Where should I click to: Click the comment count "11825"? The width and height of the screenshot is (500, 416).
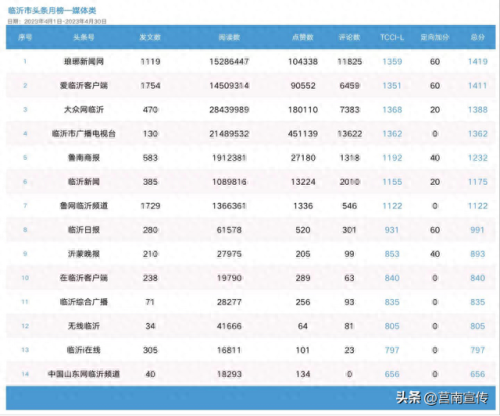coord(349,62)
